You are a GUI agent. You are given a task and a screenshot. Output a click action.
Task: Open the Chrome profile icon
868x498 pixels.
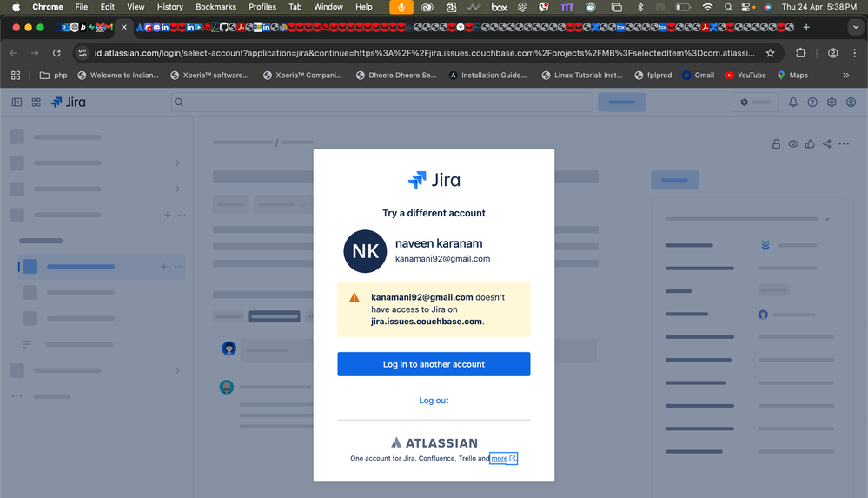point(832,53)
